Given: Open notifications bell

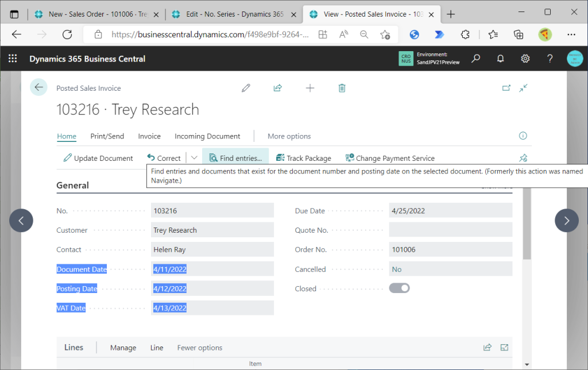Looking at the screenshot, I should point(500,59).
